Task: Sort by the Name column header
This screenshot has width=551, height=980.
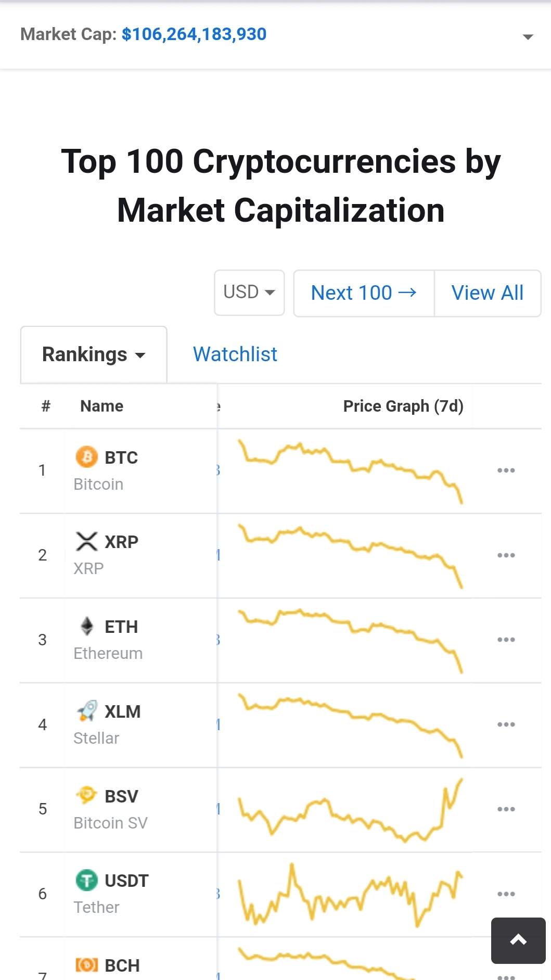Action: 102,406
